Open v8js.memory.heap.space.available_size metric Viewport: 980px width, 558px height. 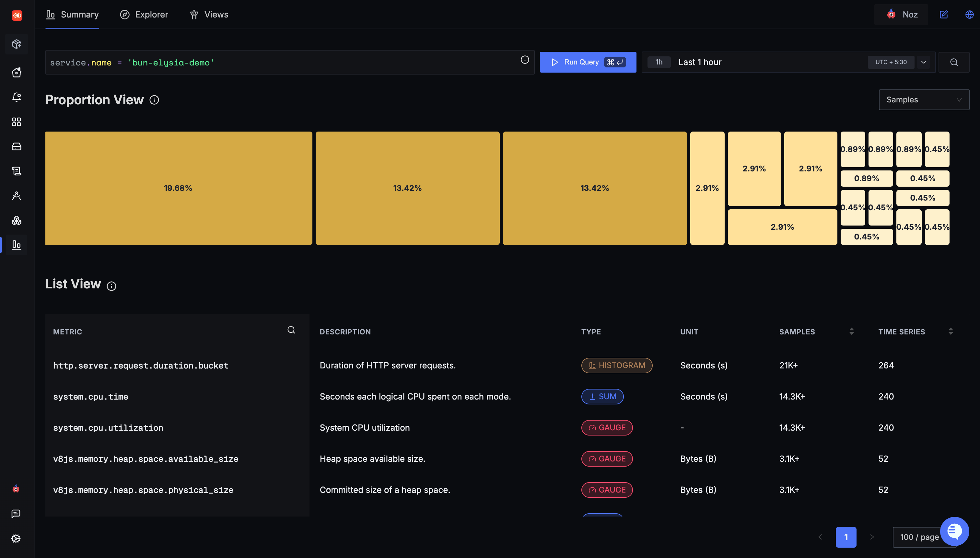pyautogui.click(x=146, y=459)
